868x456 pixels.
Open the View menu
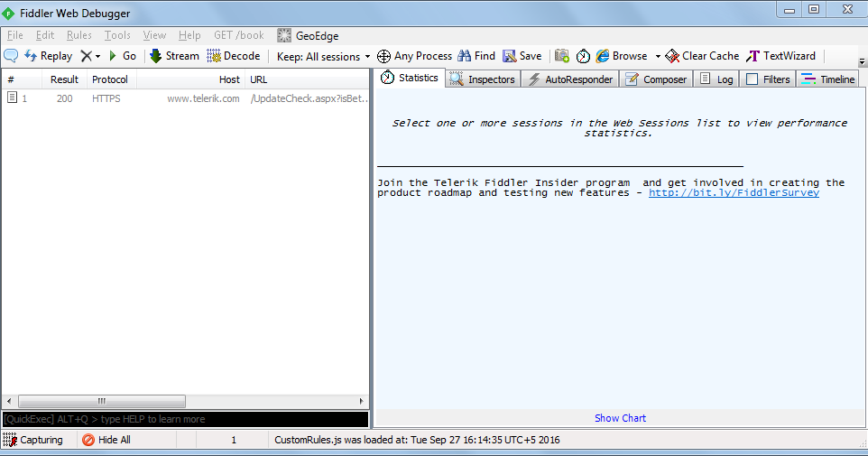pyautogui.click(x=154, y=35)
